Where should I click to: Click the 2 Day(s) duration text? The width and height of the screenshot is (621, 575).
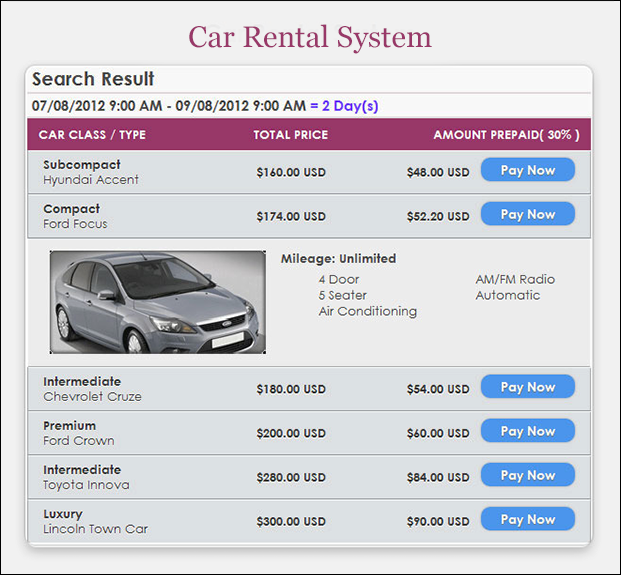[344, 106]
